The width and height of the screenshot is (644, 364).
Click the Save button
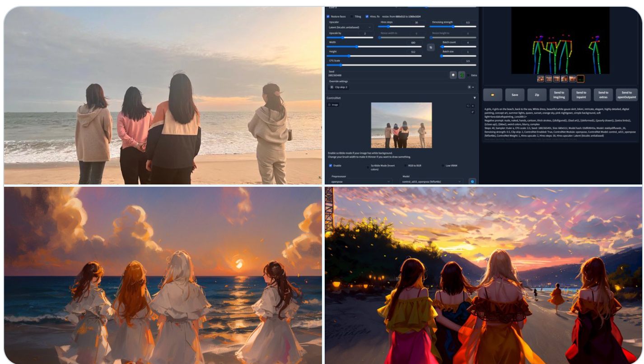coord(515,95)
